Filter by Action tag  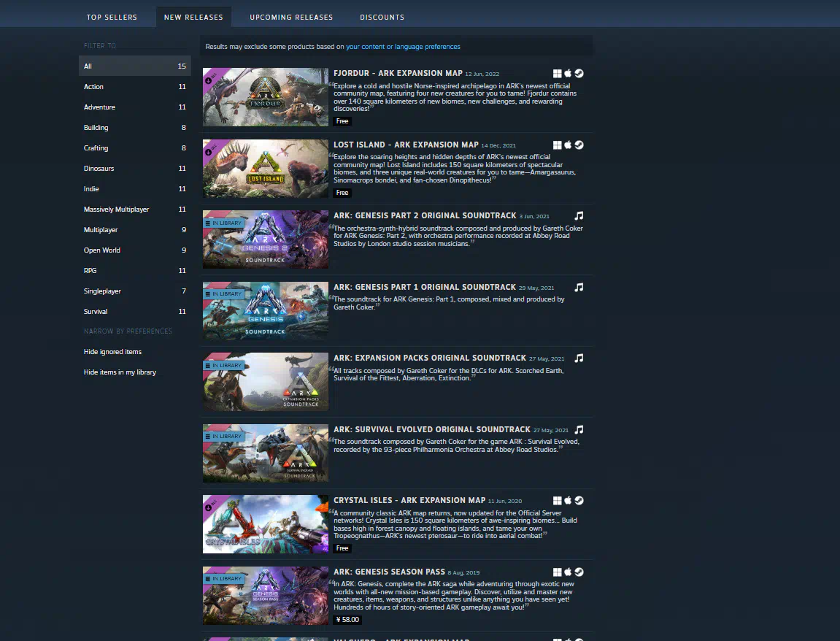pos(135,86)
